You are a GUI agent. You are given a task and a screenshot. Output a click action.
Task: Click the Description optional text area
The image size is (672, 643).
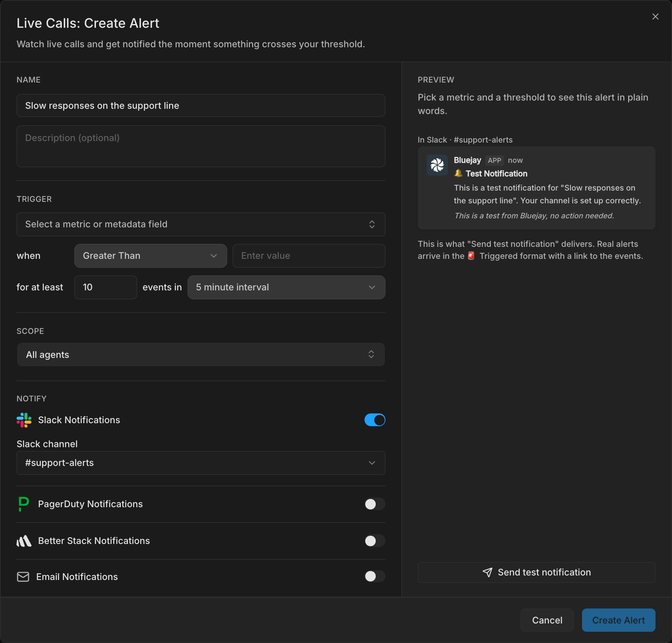coord(201,146)
